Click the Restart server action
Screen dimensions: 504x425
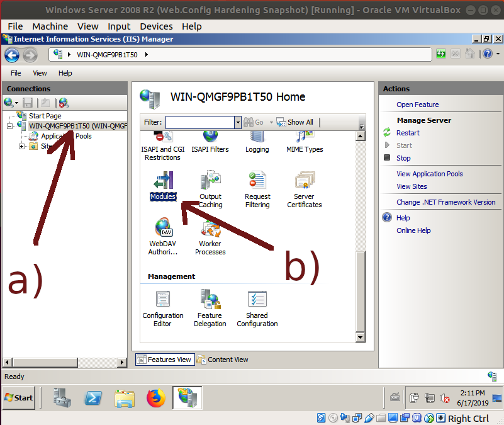[408, 133]
